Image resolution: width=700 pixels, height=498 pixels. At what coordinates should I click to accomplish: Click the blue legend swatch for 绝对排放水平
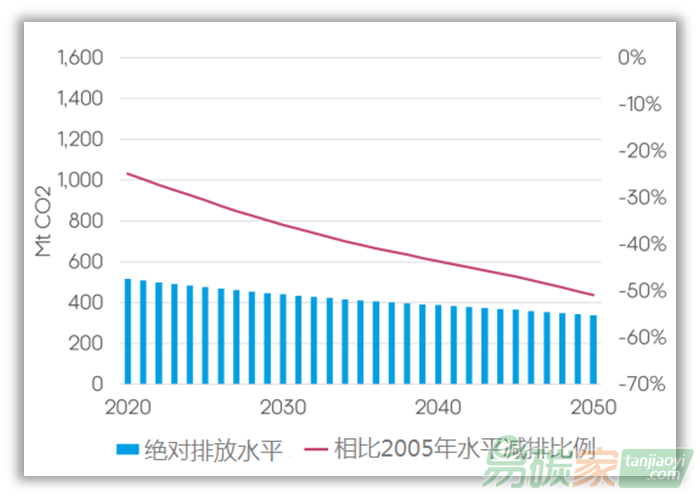pyautogui.click(x=126, y=449)
